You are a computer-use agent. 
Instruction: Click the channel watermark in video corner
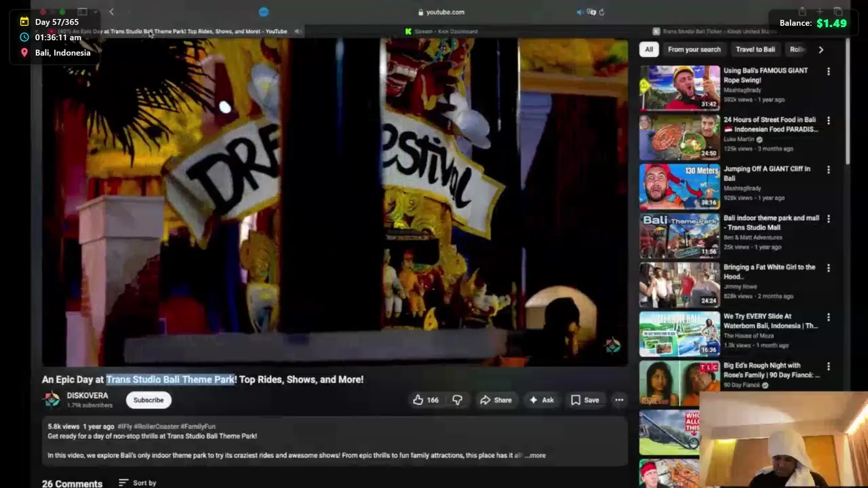pos(613,346)
